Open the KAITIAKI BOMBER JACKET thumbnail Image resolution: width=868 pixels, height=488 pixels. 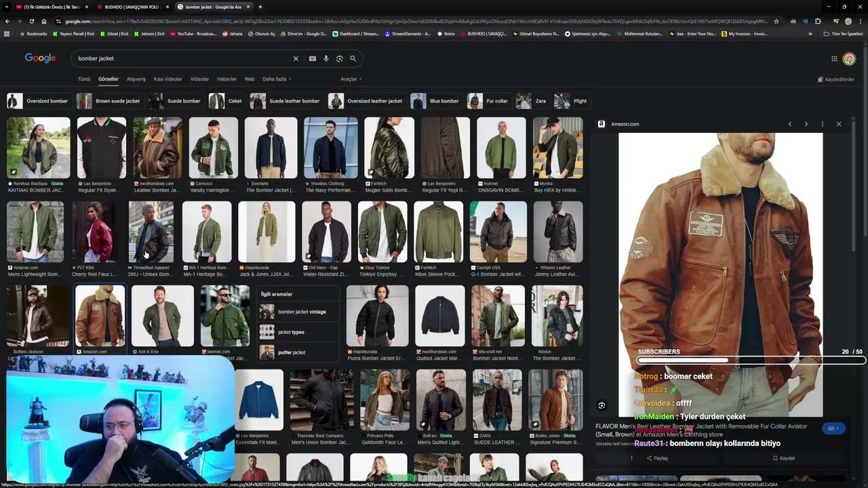click(x=38, y=148)
